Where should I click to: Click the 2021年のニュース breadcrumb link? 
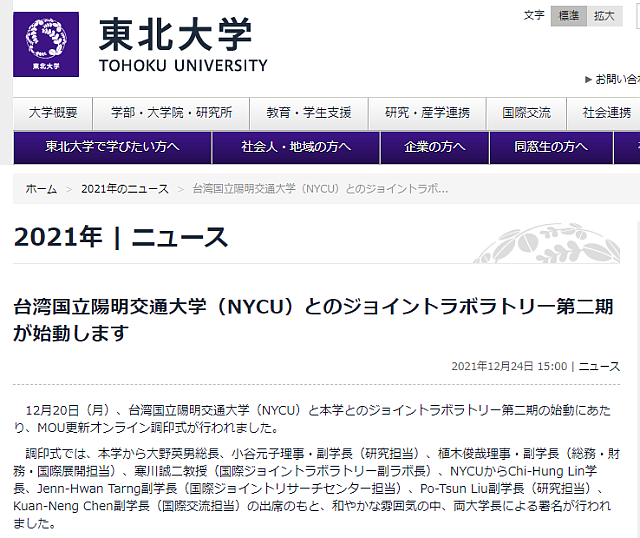point(125,189)
